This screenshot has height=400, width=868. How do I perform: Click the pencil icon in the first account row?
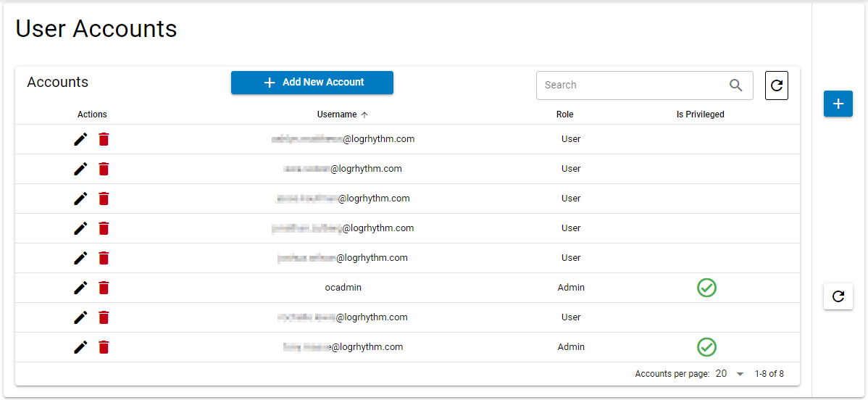[80, 139]
